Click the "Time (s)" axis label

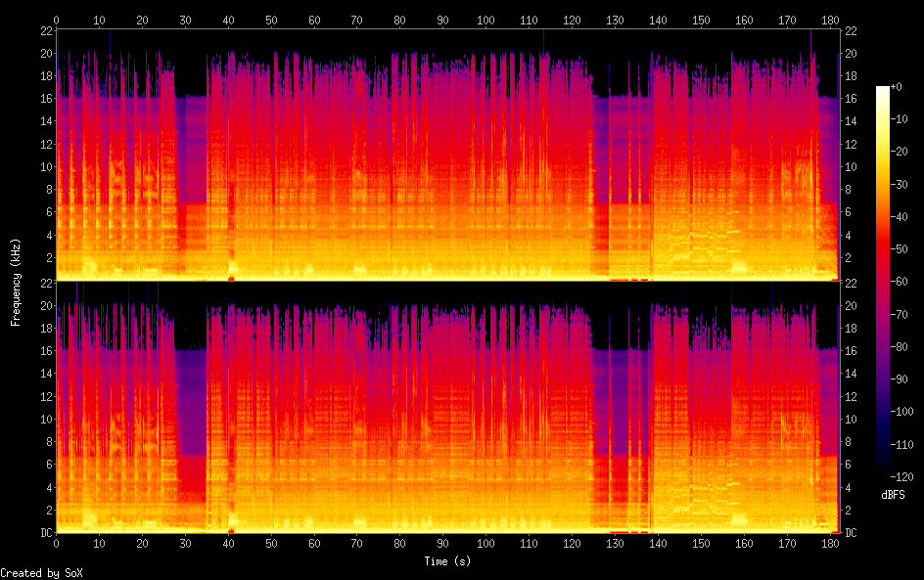tap(447, 560)
